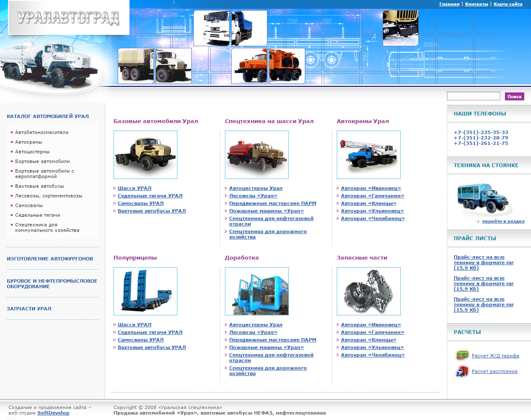The height and width of the screenshot is (420, 531).
Task: Open Седельные тягачи УРАЛ under Базовые автомобили
Action: [150, 196]
